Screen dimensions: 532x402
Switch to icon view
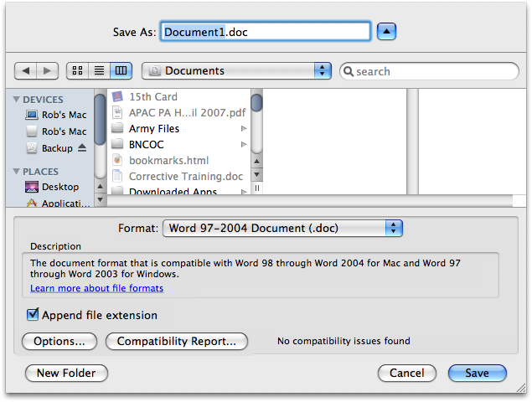pyautogui.click(x=77, y=70)
